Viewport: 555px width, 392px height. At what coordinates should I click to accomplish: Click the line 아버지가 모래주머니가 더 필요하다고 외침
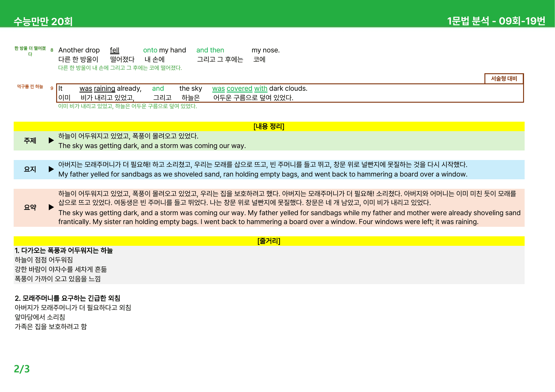73,307
